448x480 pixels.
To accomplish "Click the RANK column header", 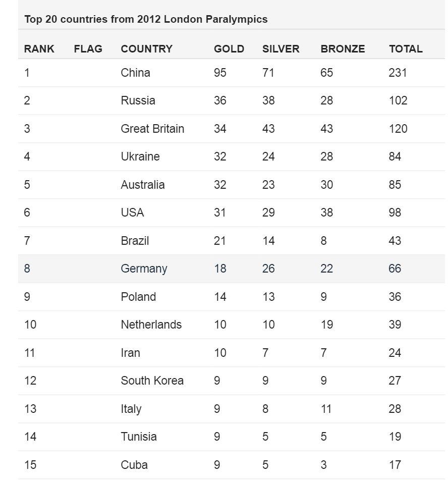I will click(39, 49).
